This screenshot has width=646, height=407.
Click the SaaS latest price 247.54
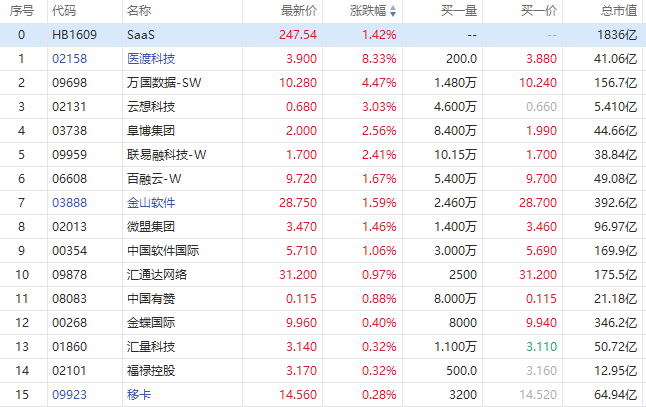tap(298, 35)
